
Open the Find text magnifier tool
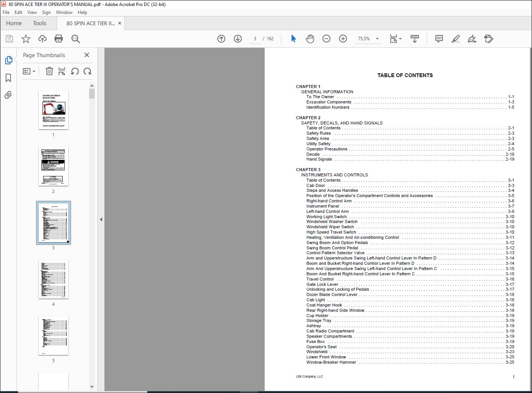click(x=76, y=39)
